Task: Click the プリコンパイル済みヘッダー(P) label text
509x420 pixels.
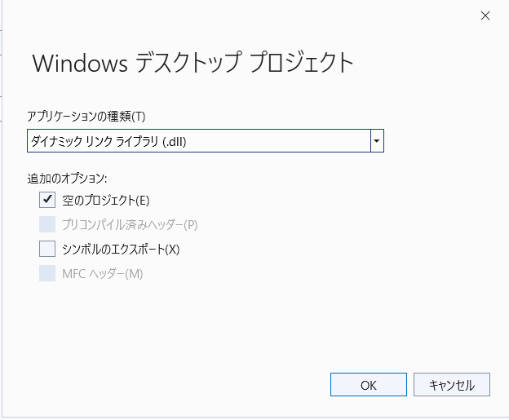Action: [x=131, y=224]
